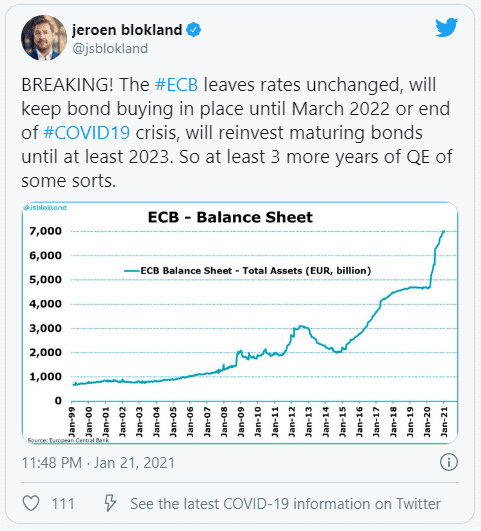Click the @jsblokland chart watermark
The width and height of the screenshot is (481, 531).
(x=45, y=207)
